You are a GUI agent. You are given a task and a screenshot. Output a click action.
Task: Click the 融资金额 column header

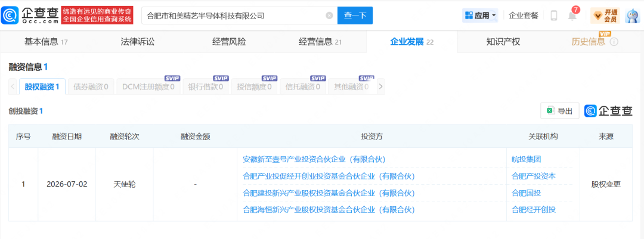196,136
